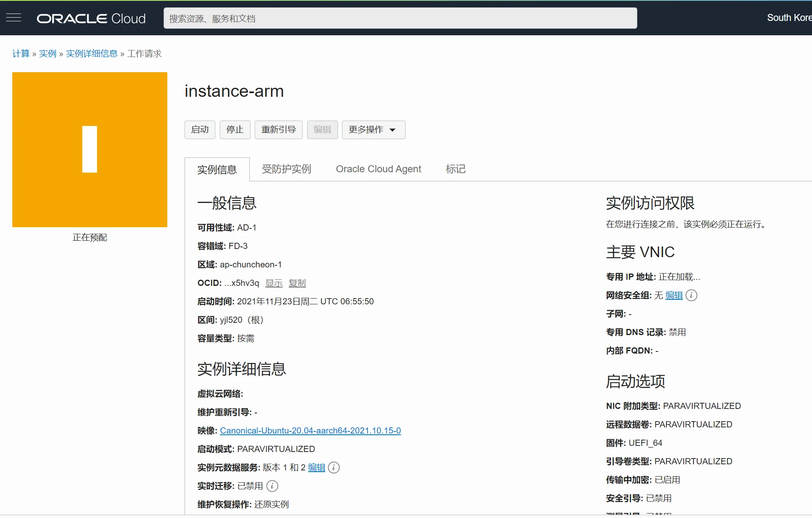The image size is (812, 518).
Task: Click NIC 附加类型 PARAVIRTUALIZED value
Action: (702, 406)
